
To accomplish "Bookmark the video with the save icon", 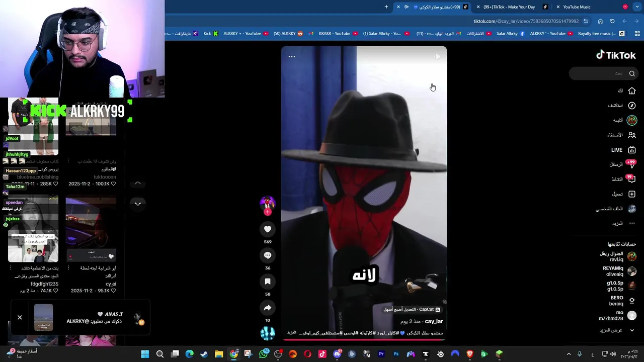I will point(268,282).
